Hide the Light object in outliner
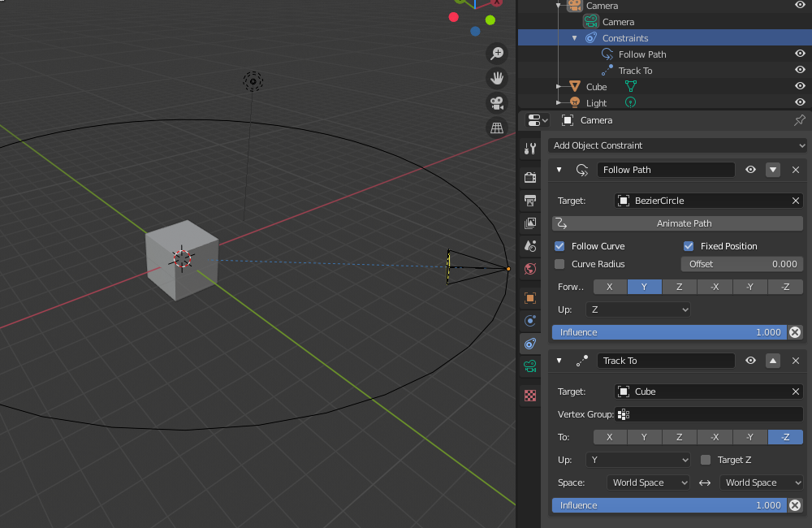812x528 pixels. [x=800, y=102]
